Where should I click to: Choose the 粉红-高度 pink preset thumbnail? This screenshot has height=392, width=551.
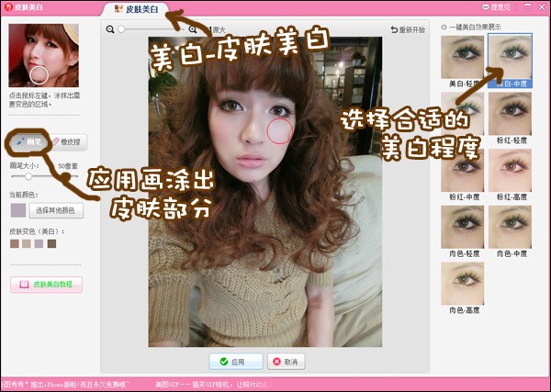(x=510, y=174)
